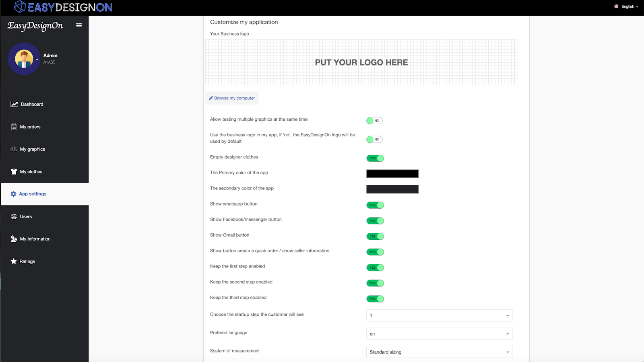The image size is (644, 362).
Task: Click the My clothes t-shirt icon
Action: click(x=14, y=172)
